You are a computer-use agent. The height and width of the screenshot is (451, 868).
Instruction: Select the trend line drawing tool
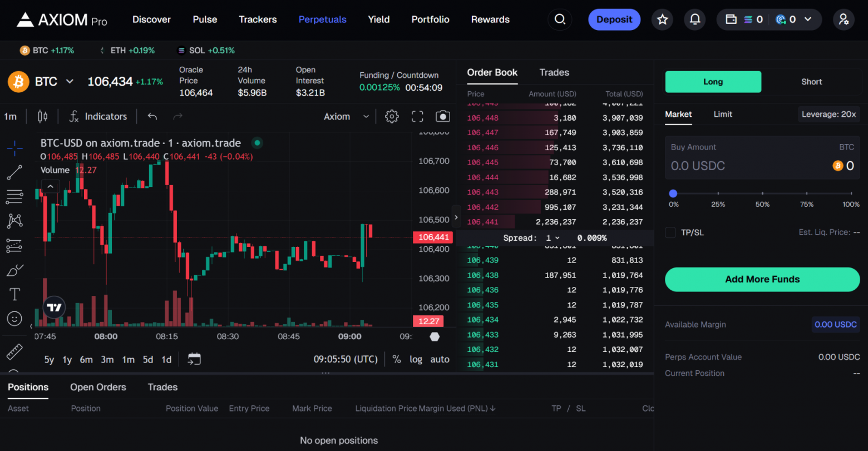[14, 172]
